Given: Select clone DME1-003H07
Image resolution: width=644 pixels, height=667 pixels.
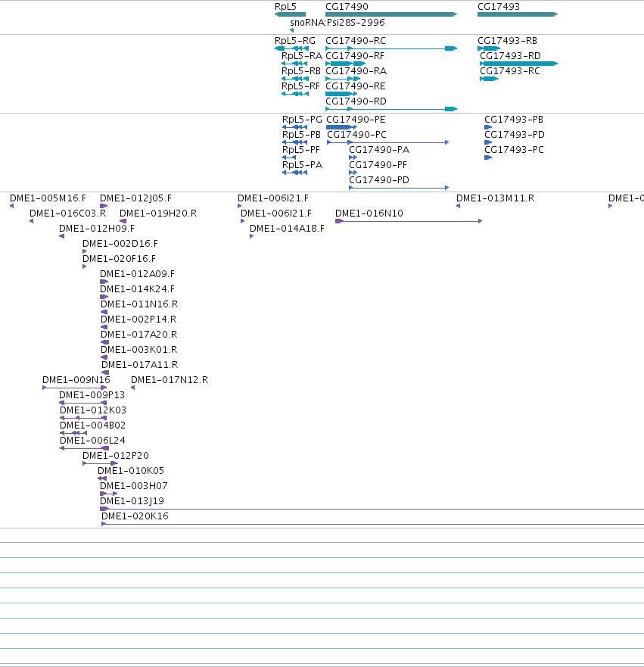Looking at the screenshot, I should tap(108, 494).
